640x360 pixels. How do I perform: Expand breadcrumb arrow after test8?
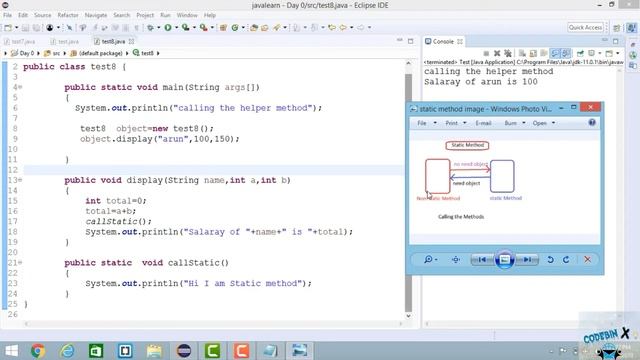[x=158, y=53]
